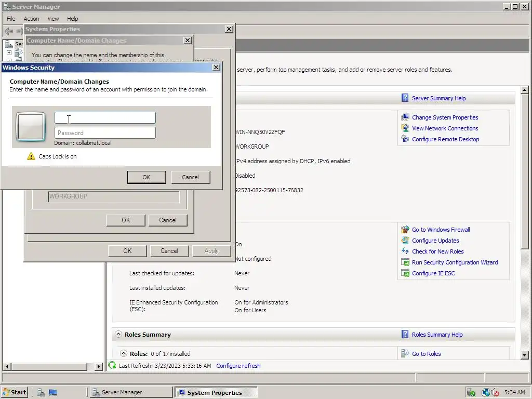
Task: Click the security shield tray icon
Action: (471, 393)
